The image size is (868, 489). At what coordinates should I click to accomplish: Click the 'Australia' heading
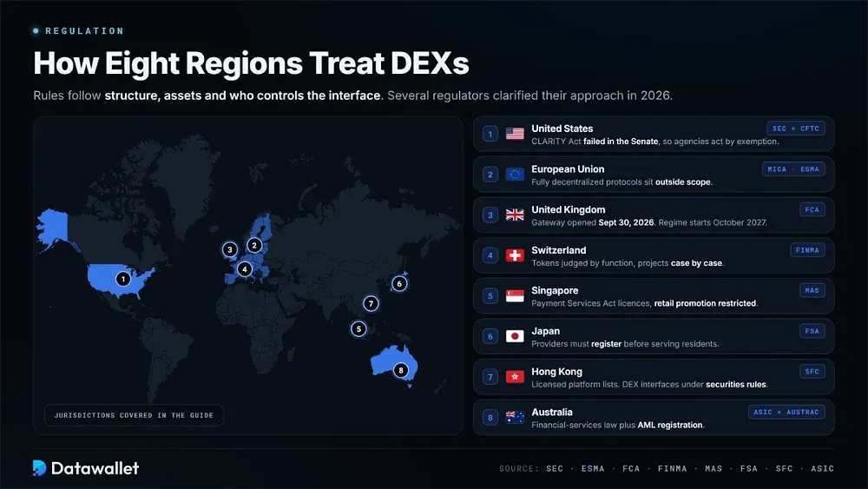coord(552,412)
